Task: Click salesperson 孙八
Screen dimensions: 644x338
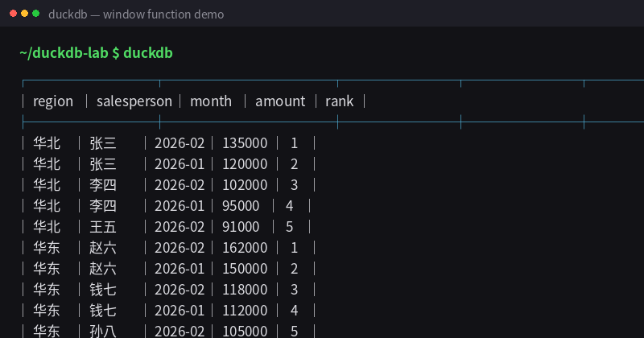Action: [x=103, y=331]
